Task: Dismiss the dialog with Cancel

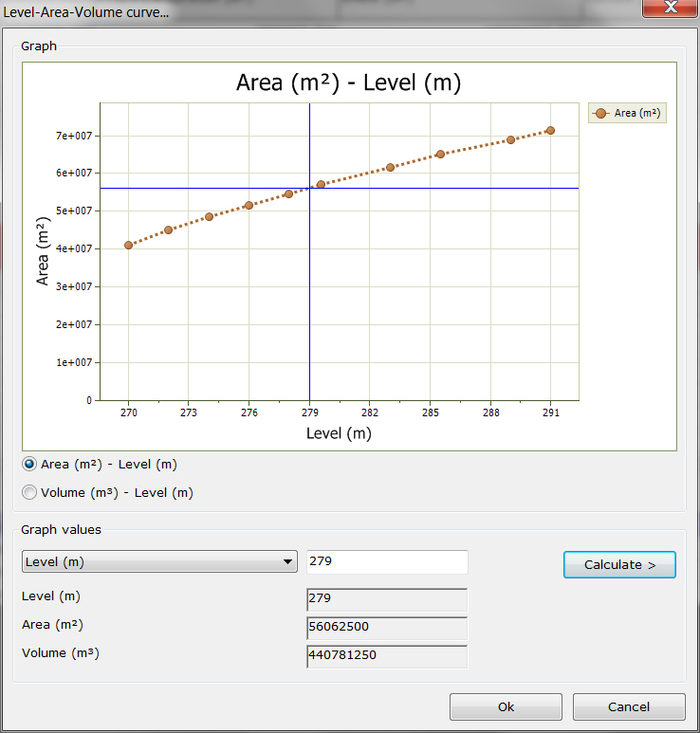Action: click(629, 706)
